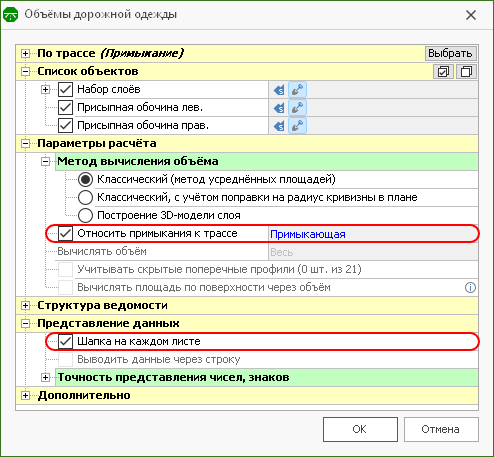Click the uncheck-all objects icon
Viewport: 494px width, 457px height.
[466, 72]
